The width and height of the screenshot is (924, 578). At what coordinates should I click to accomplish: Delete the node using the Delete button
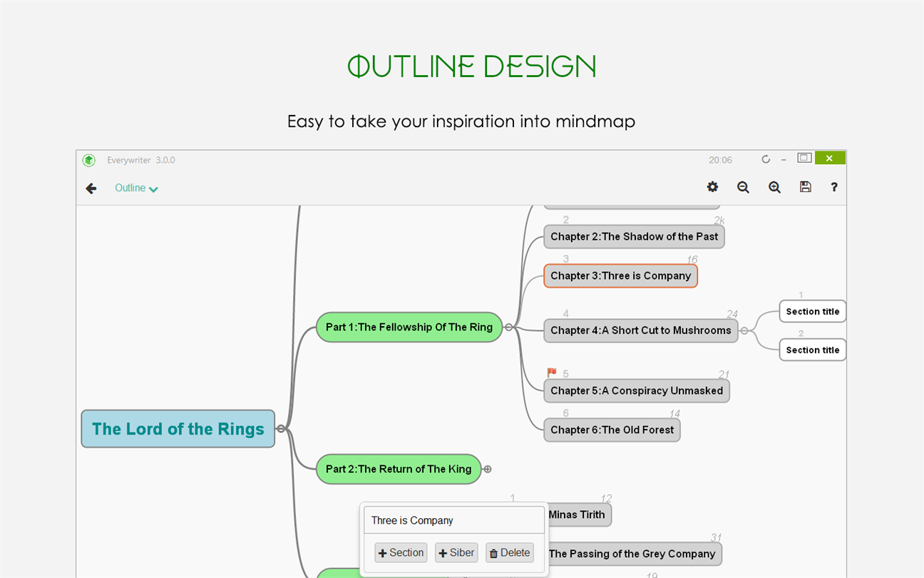510,553
